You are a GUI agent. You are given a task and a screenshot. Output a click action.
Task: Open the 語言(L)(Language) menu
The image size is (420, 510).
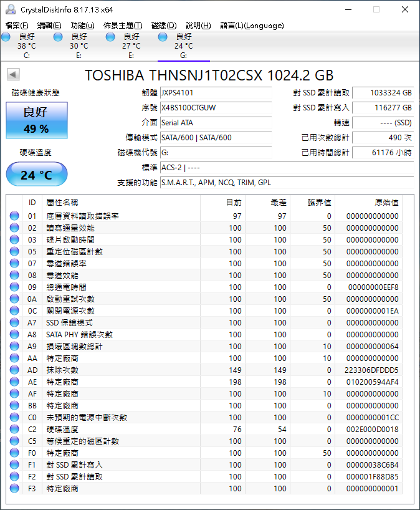click(x=252, y=26)
